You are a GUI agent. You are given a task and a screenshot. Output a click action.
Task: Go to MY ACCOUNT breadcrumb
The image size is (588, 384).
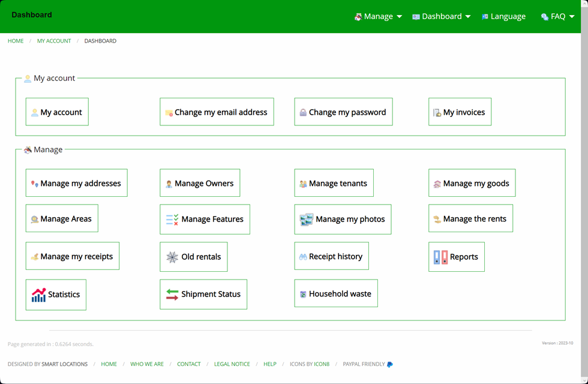click(x=54, y=41)
